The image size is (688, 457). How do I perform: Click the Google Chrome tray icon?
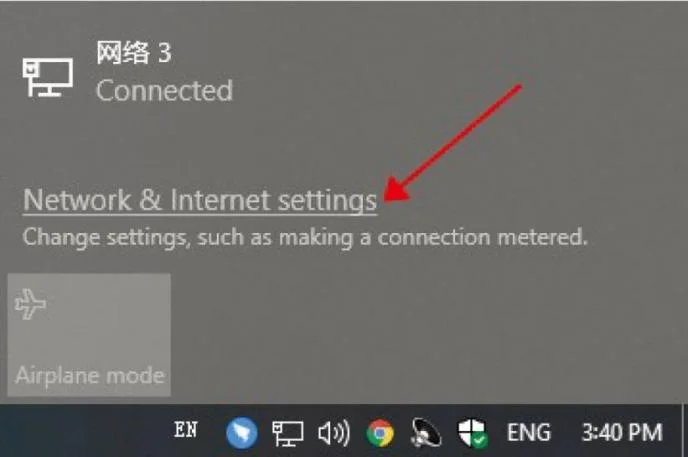380,433
